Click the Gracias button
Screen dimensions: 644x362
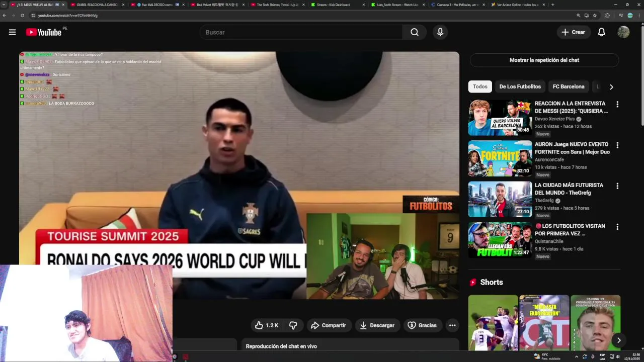click(x=422, y=325)
